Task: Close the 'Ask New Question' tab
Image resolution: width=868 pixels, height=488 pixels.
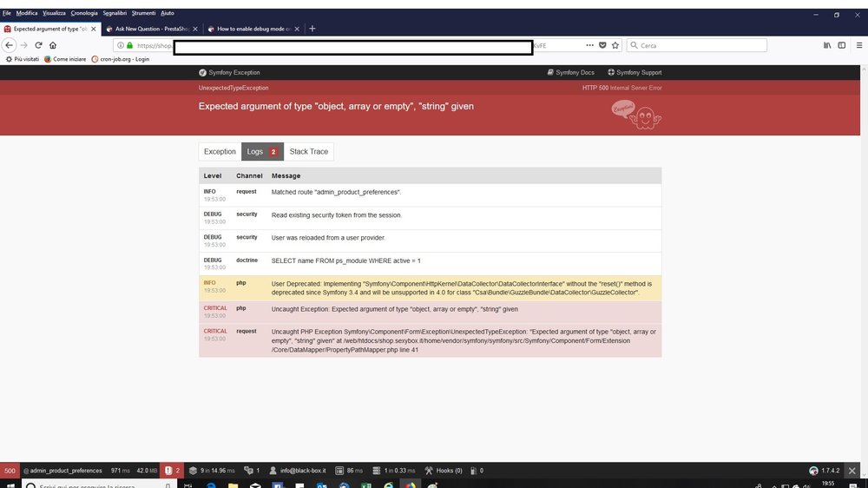Action: tap(195, 29)
